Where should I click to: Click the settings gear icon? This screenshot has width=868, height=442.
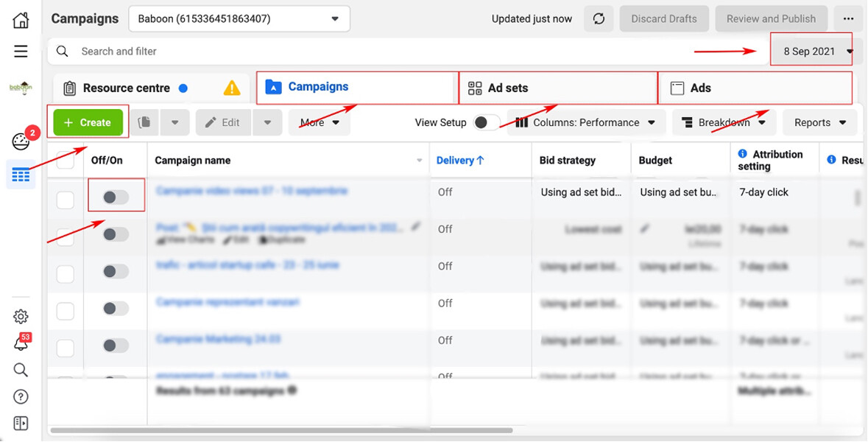coord(21,316)
